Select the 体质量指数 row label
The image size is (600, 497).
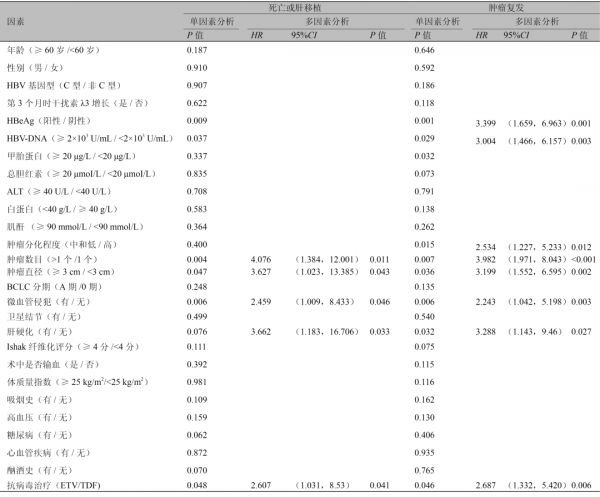[76, 381]
